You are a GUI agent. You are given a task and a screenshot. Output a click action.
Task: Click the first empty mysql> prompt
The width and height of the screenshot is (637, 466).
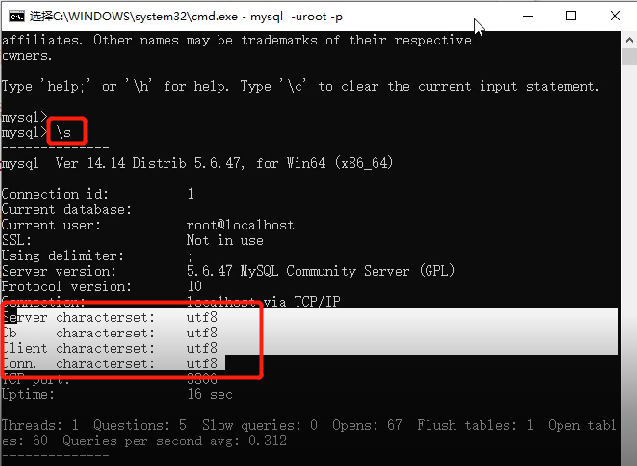click(24, 117)
